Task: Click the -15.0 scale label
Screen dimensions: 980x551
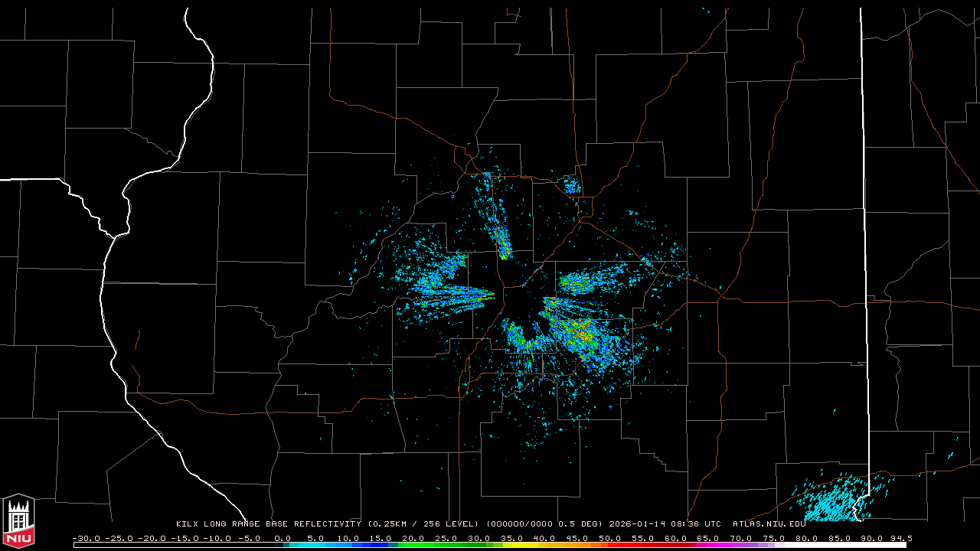Action: click(184, 538)
